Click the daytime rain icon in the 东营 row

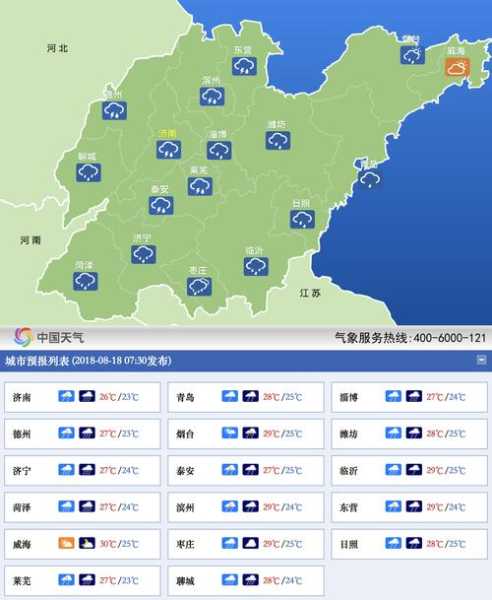pyautogui.click(x=393, y=506)
